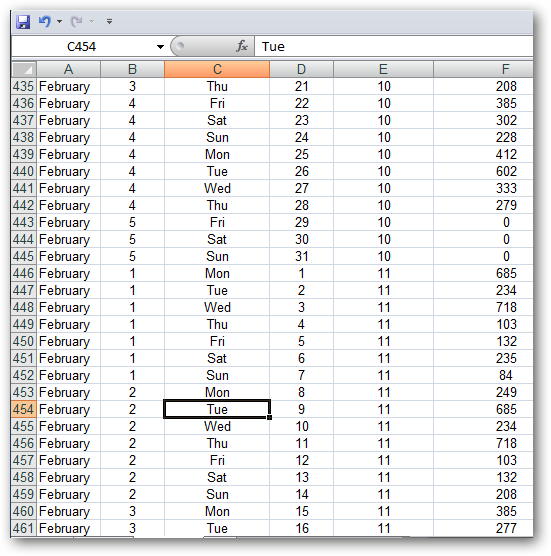
Task: Click the Undo arrow icon
Action: click(44, 22)
